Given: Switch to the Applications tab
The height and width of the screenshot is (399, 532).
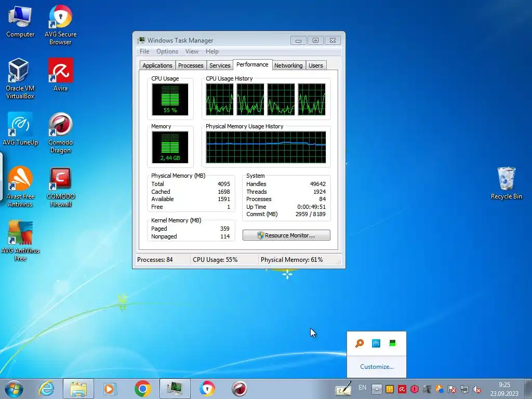Looking at the screenshot, I should (157, 65).
